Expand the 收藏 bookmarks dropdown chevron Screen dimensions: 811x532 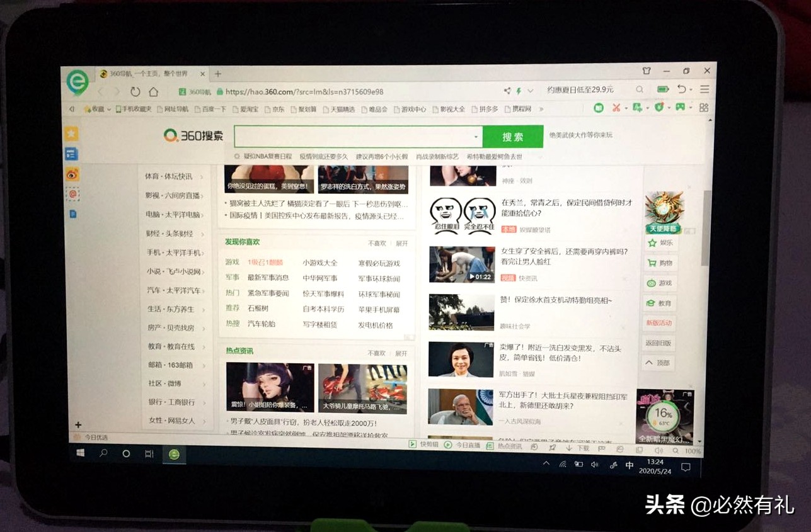(x=108, y=108)
